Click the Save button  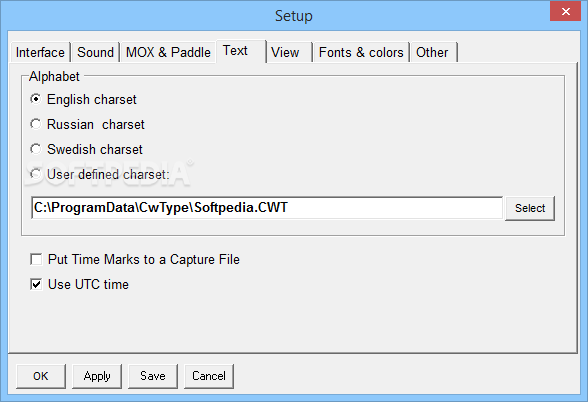click(x=153, y=376)
